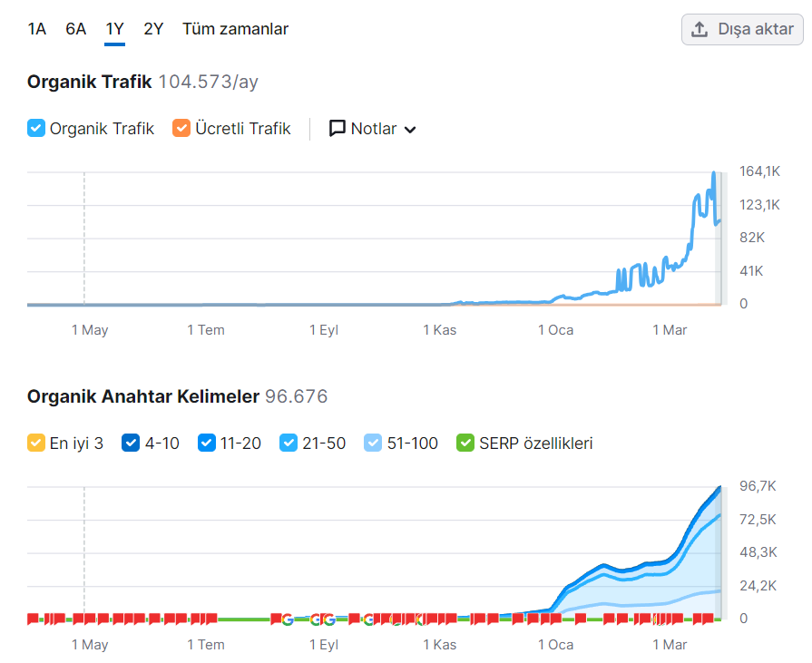
Task: Select the 1A time range tab
Action: [x=37, y=29]
